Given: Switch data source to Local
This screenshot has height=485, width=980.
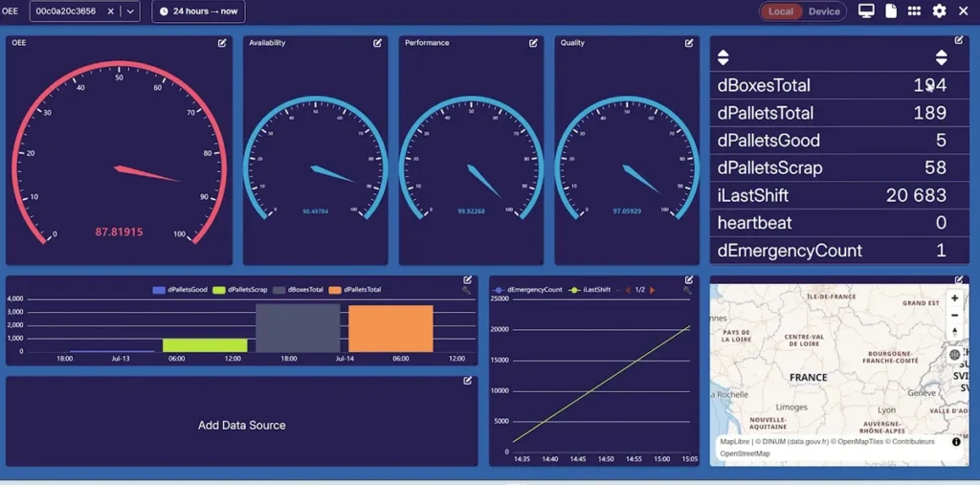Looking at the screenshot, I should [781, 11].
